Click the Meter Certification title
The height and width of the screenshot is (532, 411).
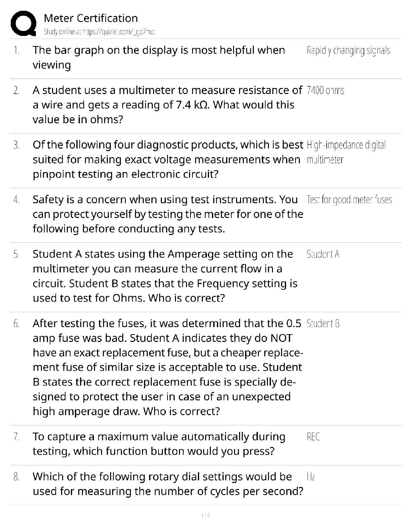coord(91,18)
